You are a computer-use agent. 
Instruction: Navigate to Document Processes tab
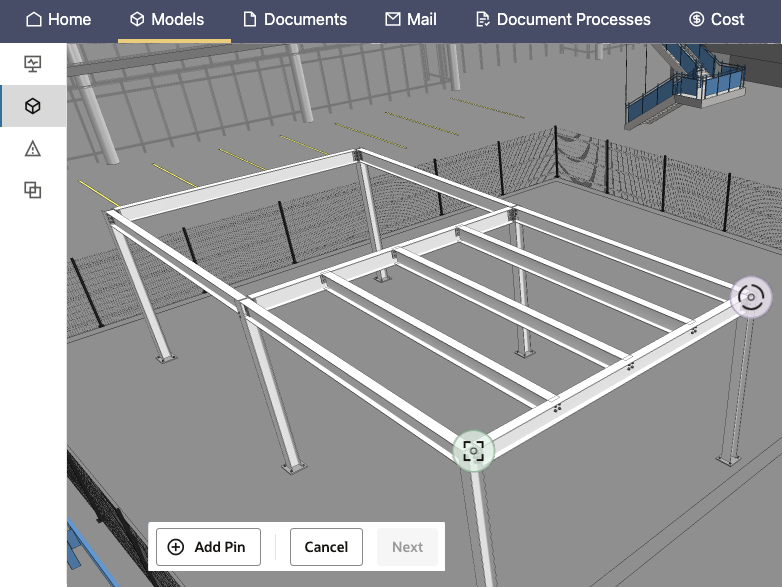pos(563,19)
